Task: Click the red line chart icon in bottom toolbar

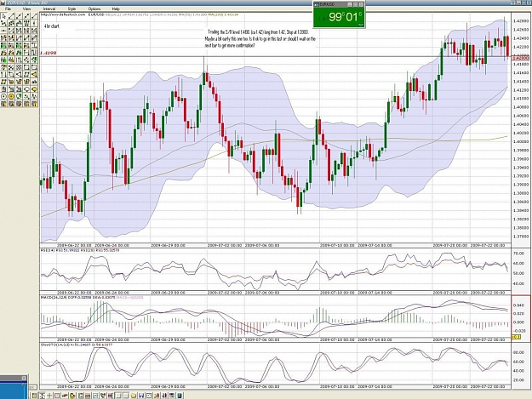Action: (65, 396)
